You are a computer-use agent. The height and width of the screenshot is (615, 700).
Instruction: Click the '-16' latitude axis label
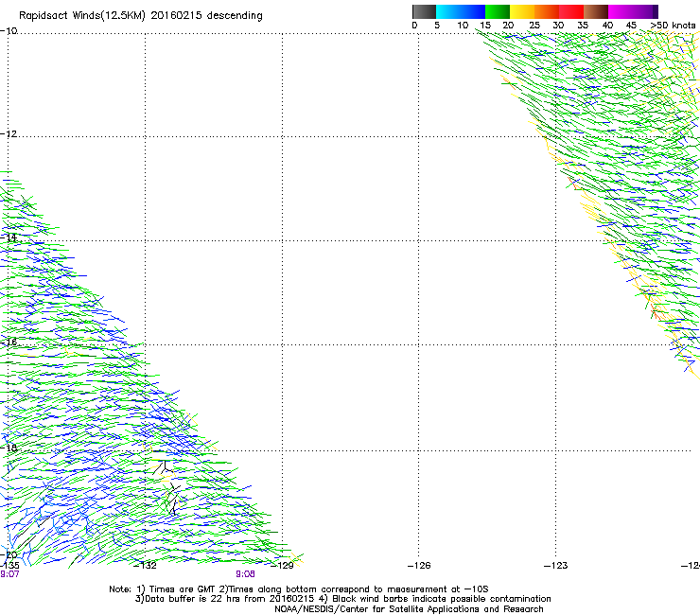[9, 343]
